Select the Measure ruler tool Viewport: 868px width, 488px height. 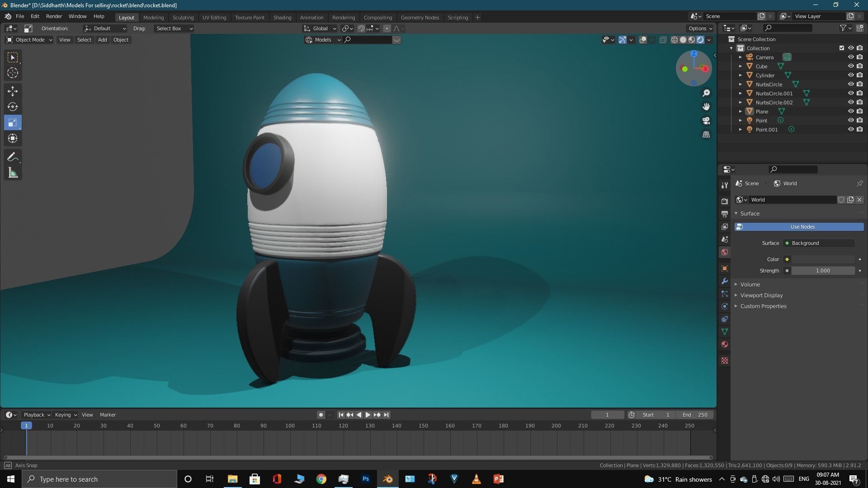pos(13,173)
